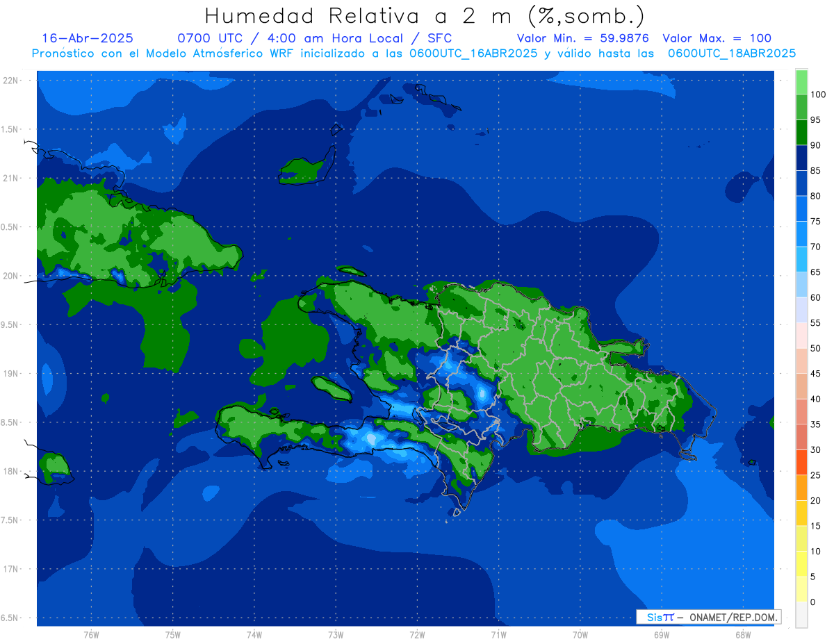Click the 17N latitude label
Viewport: 834px width, 644px height.
click(x=11, y=569)
